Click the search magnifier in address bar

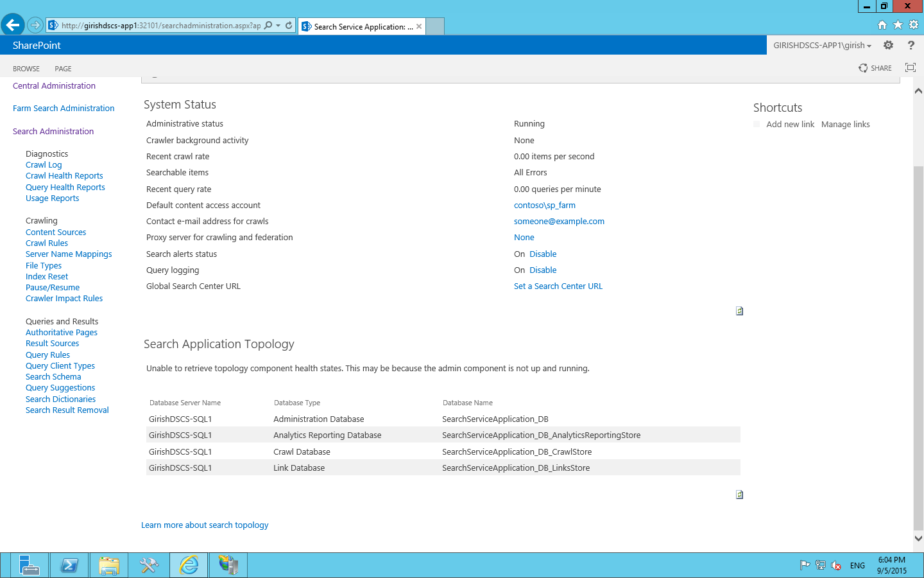pos(268,26)
